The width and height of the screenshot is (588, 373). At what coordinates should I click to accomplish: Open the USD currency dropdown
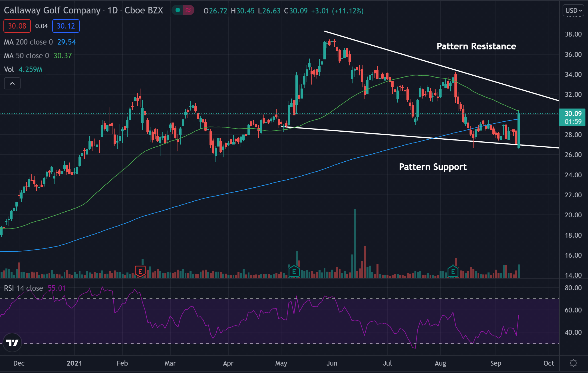[x=573, y=11]
